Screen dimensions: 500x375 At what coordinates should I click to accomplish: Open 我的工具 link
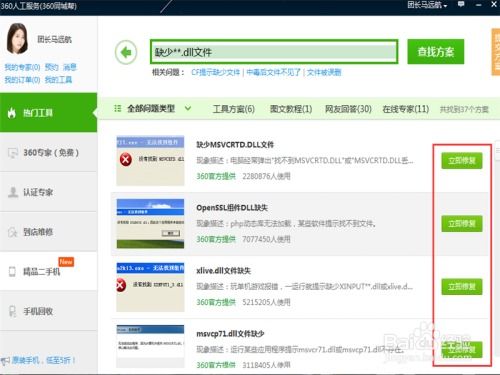tap(58, 80)
